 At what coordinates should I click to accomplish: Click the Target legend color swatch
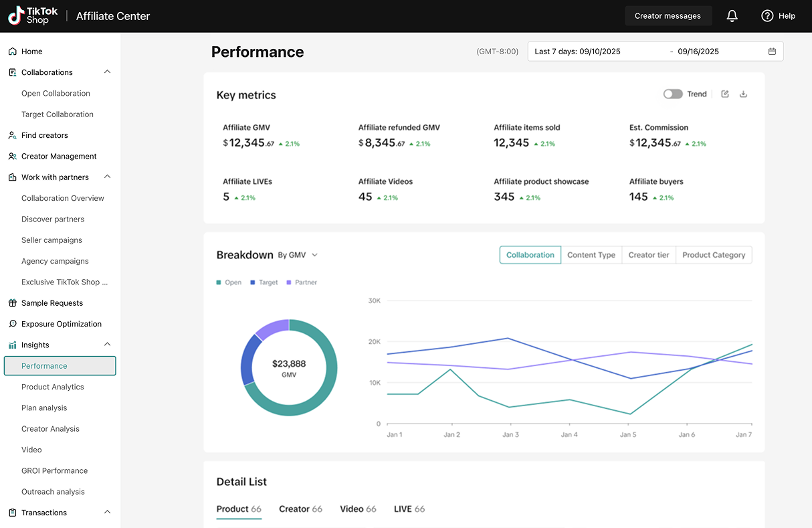pyautogui.click(x=253, y=282)
